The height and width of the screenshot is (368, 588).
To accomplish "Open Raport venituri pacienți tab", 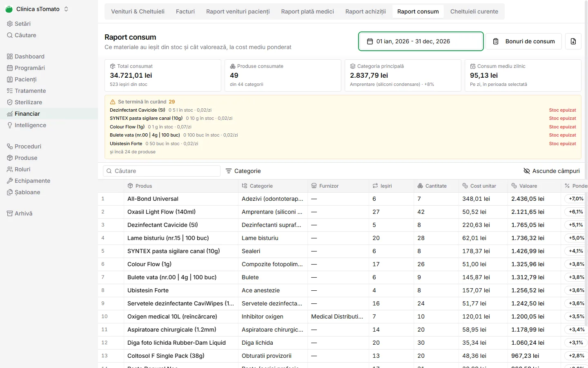I will coord(238,11).
